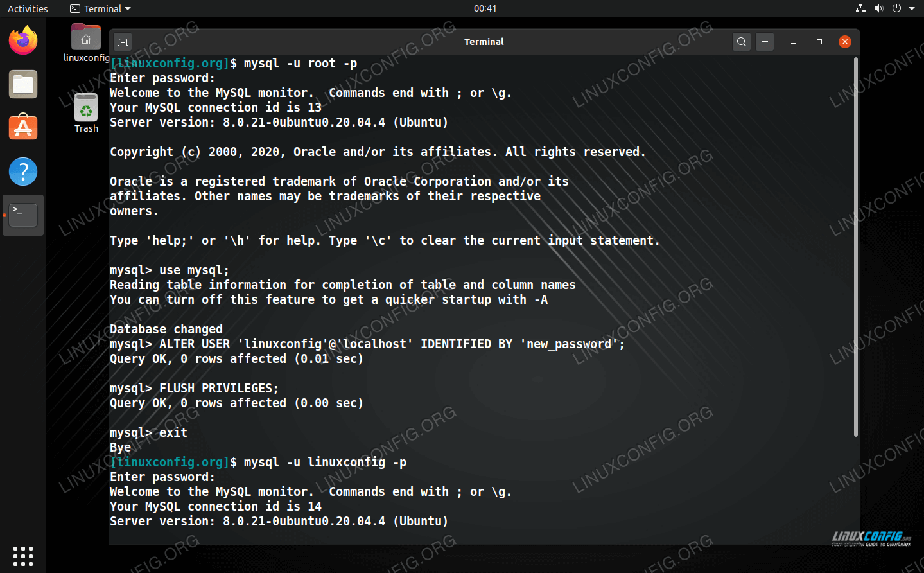Viewport: 924px width, 573px height.
Task: Click 'Query OK' line with 0.00 sec
Action: [237, 403]
